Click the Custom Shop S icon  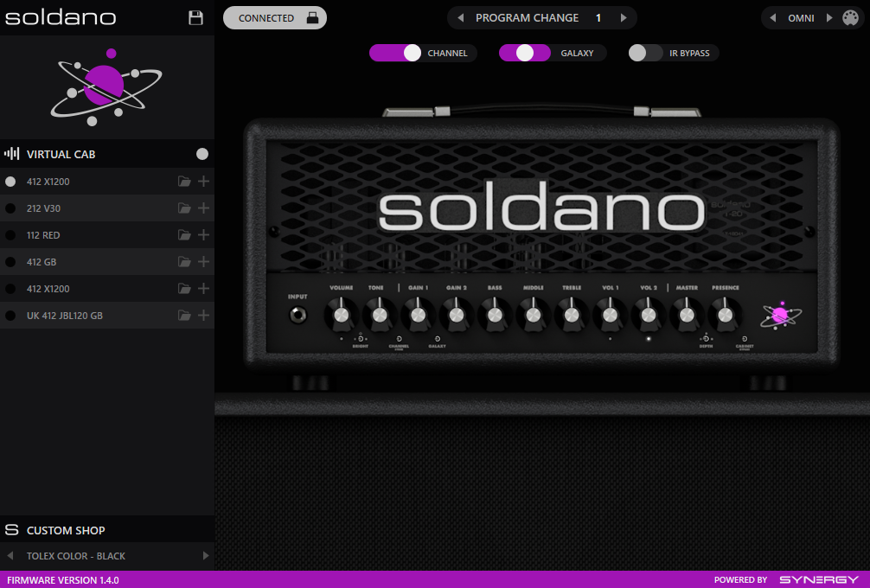pos(11,529)
